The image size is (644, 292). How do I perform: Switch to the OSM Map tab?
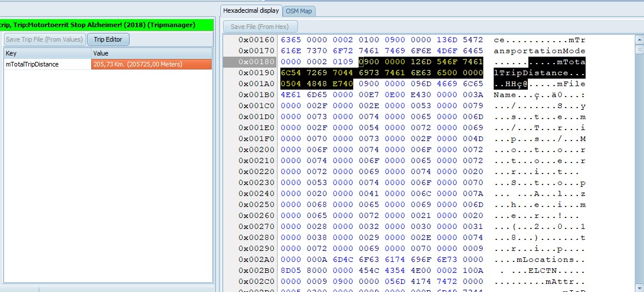(x=299, y=11)
